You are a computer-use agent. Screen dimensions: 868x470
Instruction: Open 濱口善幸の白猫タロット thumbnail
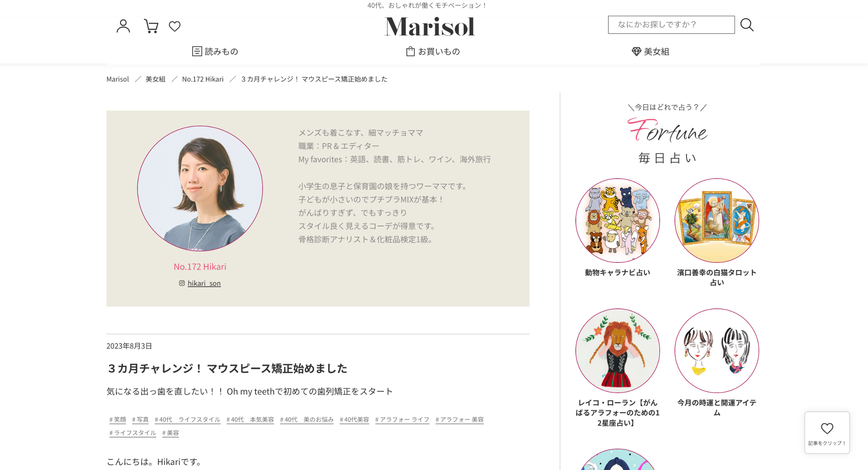717,221
